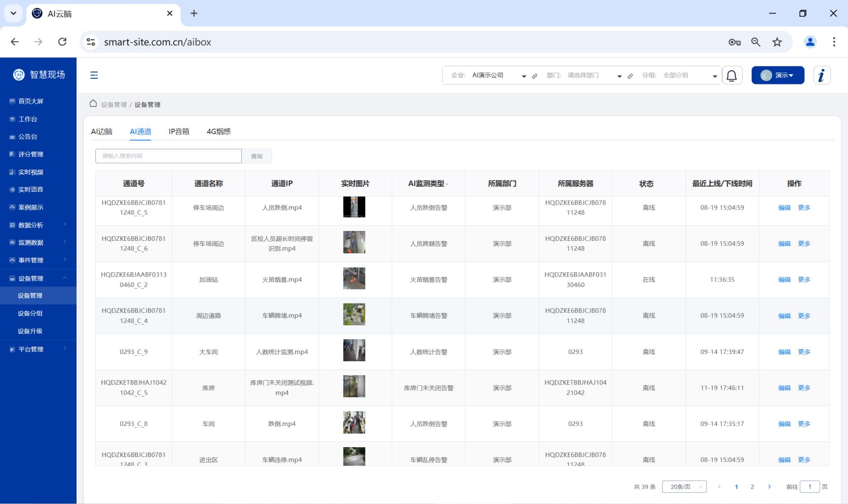Focus the search content input
The image size is (848, 504).
pos(168,156)
